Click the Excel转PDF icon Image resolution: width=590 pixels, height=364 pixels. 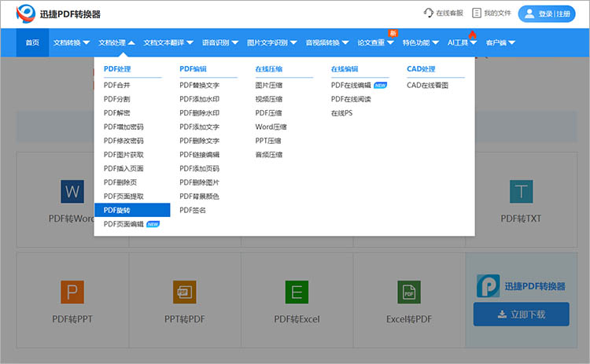click(x=409, y=292)
